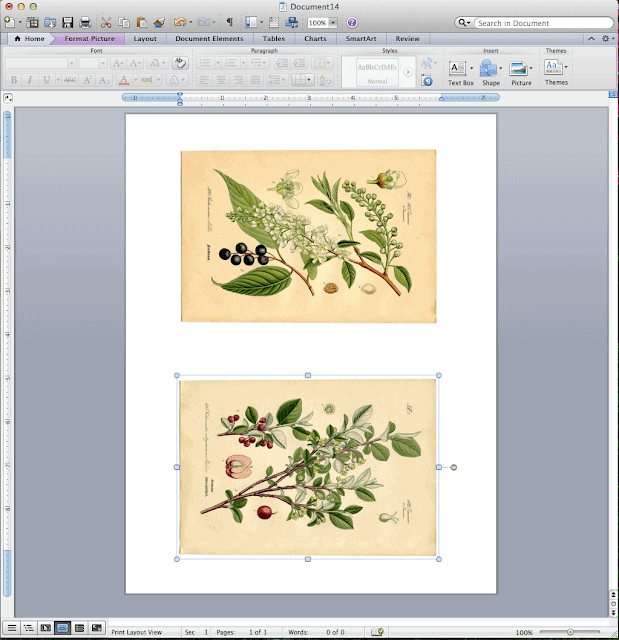
Task: Click the Text Box insert icon
Action: (457, 68)
